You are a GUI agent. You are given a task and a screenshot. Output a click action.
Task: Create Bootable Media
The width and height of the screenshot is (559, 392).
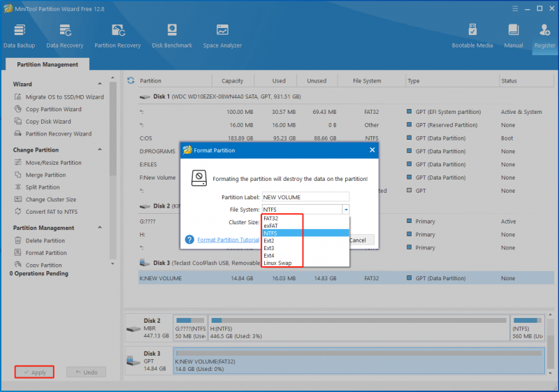(x=472, y=36)
